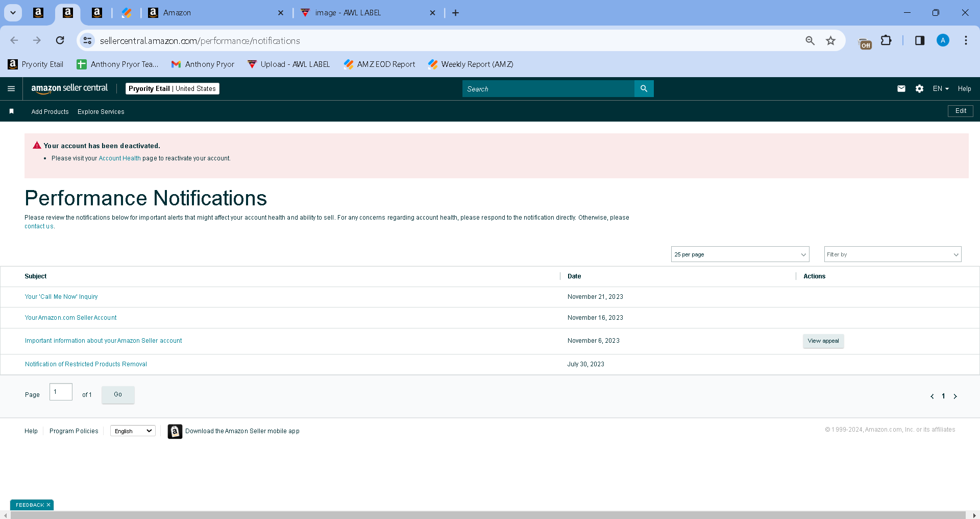Open the footer Help link
Image resolution: width=980 pixels, height=519 pixels.
pyautogui.click(x=31, y=431)
